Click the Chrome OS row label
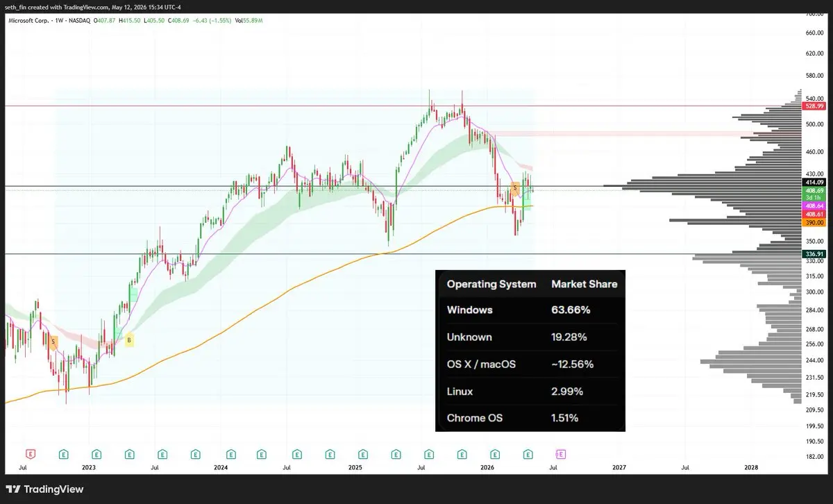833x504 pixels. click(x=473, y=418)
